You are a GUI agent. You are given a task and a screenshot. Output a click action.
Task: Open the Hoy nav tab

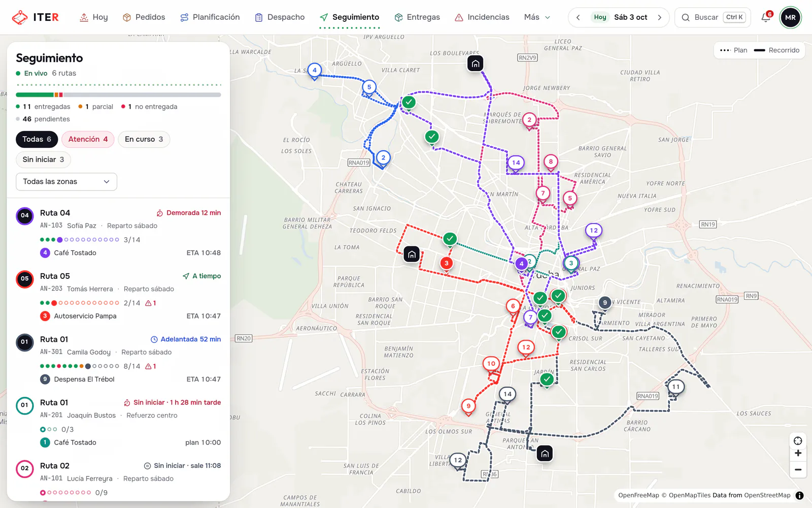pos(94,17)
